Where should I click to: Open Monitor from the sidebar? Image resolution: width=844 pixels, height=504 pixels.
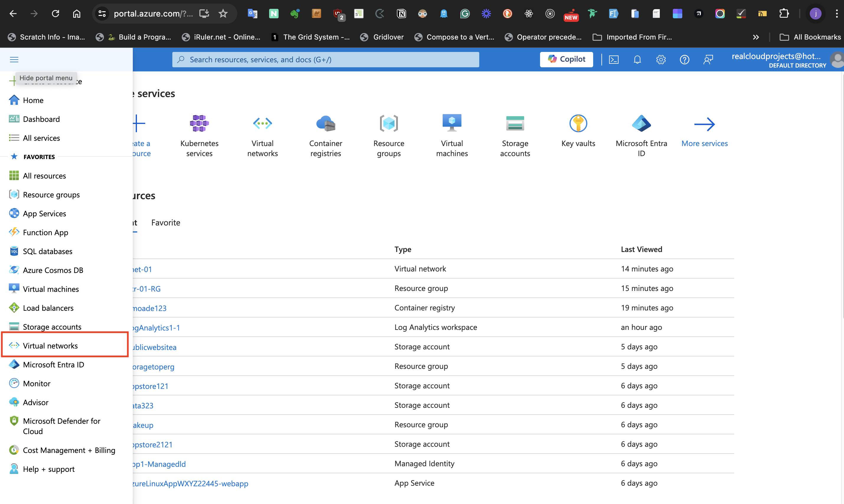[x=36, y=383]
